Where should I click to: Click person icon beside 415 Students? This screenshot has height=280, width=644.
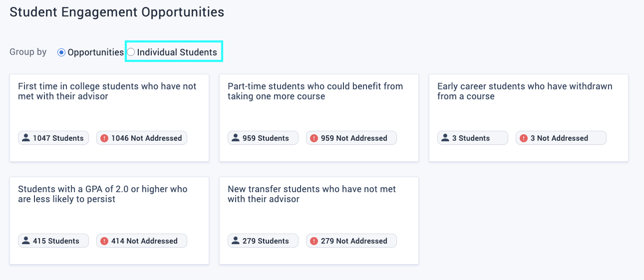coord(26,241)
